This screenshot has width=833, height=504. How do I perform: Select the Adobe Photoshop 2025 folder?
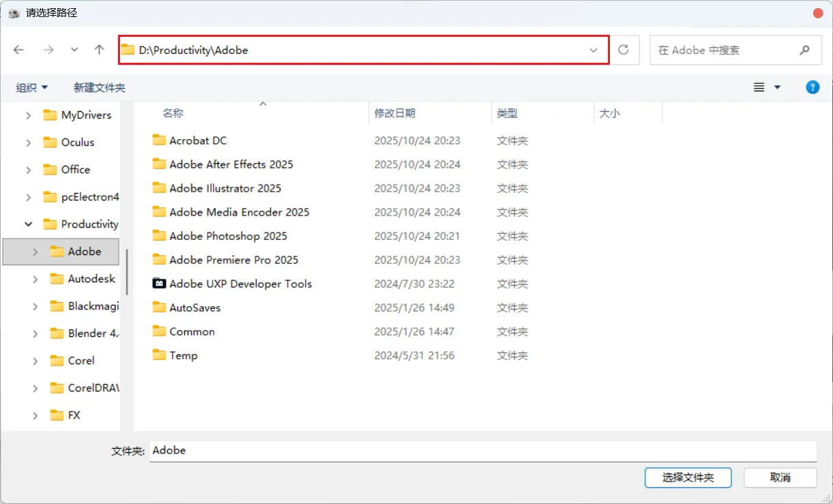(228, 235)
